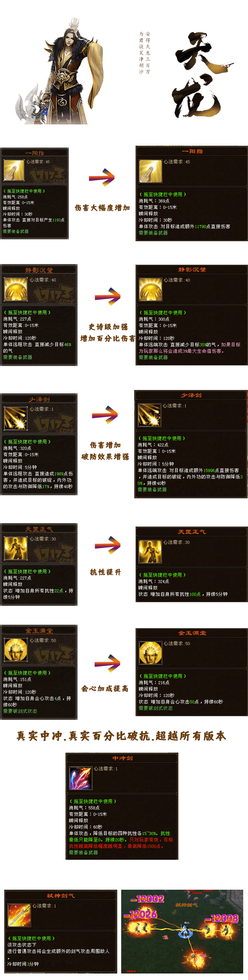Click the 金玉满堂 title of the upgraded tooltip

coord(192,633)
